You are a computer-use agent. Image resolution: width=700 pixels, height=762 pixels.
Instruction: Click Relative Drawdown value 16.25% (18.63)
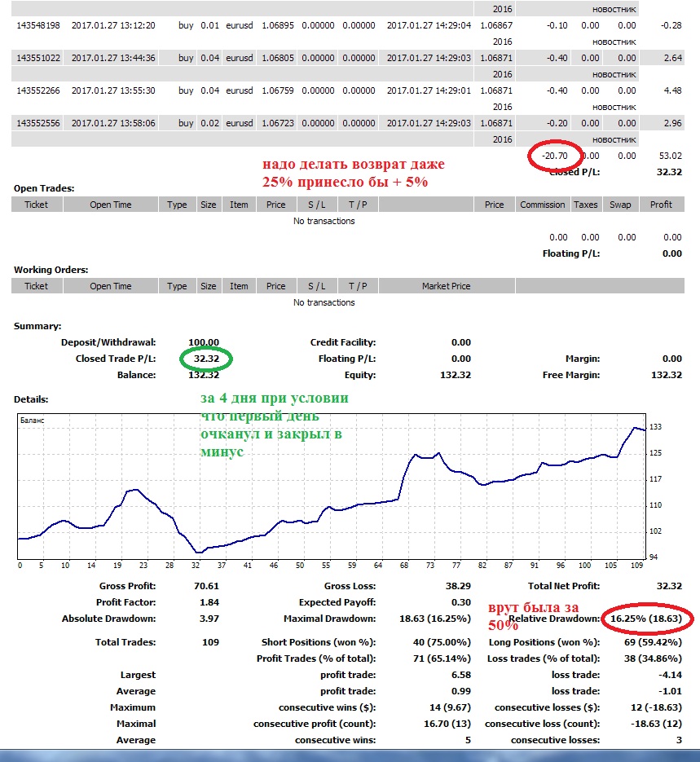coord(646,619)
